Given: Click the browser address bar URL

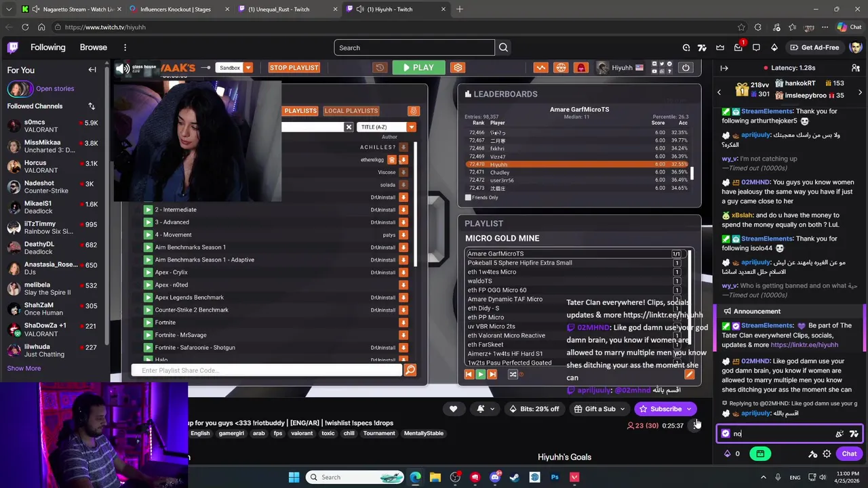Looking at the screenshot, I should tap(105, 27).
